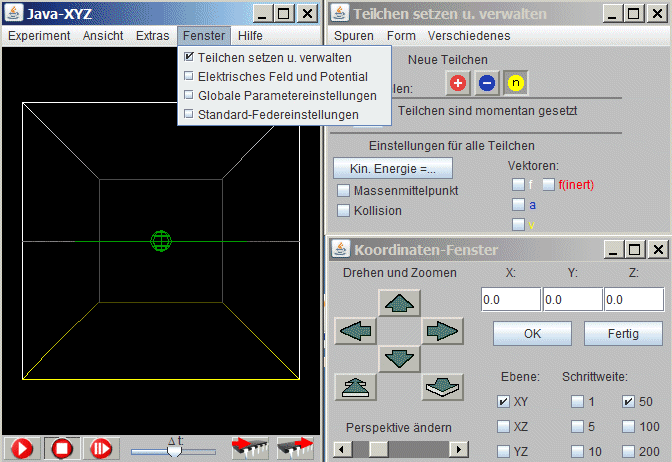Image resolution: width=672 pixels, height=462 pixels.
Task: Rotate view right with the right arrow
Action: tap(443, 331)
